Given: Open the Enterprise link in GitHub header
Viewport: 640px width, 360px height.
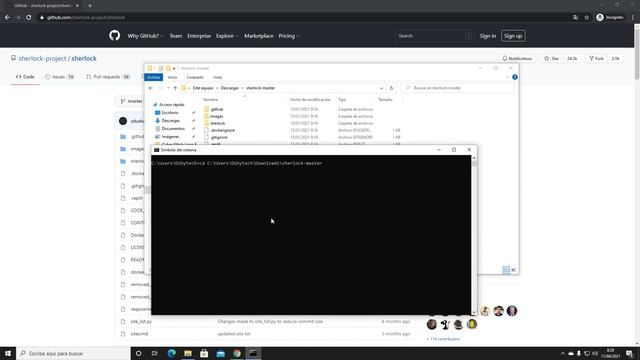Looking at the screenshot, I should (199, 36).
